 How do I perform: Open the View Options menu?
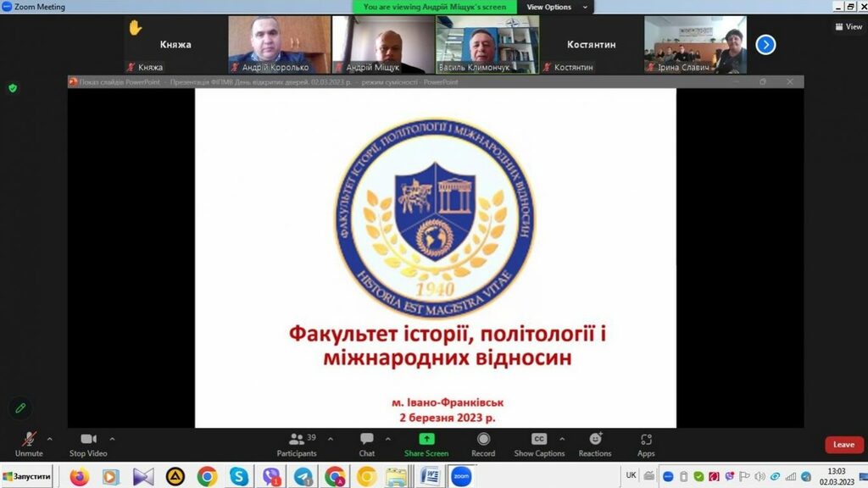click(x=554, y=7)
